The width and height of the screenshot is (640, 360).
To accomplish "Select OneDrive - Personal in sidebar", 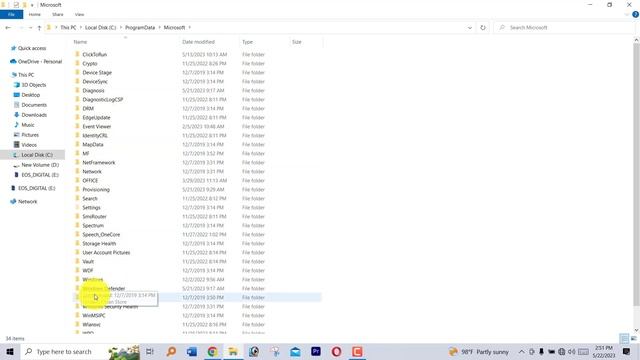I will pyautogui.click(x=40, y=62).
